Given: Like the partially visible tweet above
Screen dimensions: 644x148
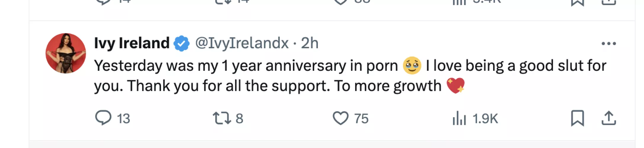Looking at the screenshot, I should click(340, 2).
